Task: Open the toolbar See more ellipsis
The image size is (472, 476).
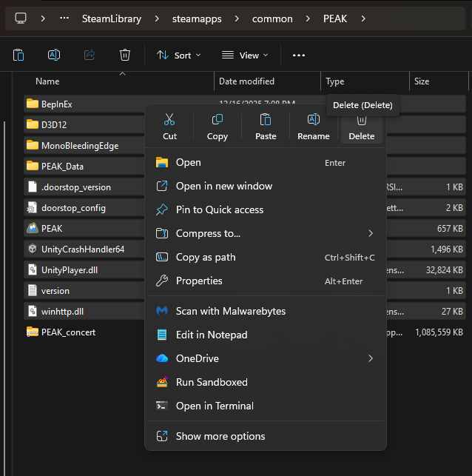Action: point(299,55)
